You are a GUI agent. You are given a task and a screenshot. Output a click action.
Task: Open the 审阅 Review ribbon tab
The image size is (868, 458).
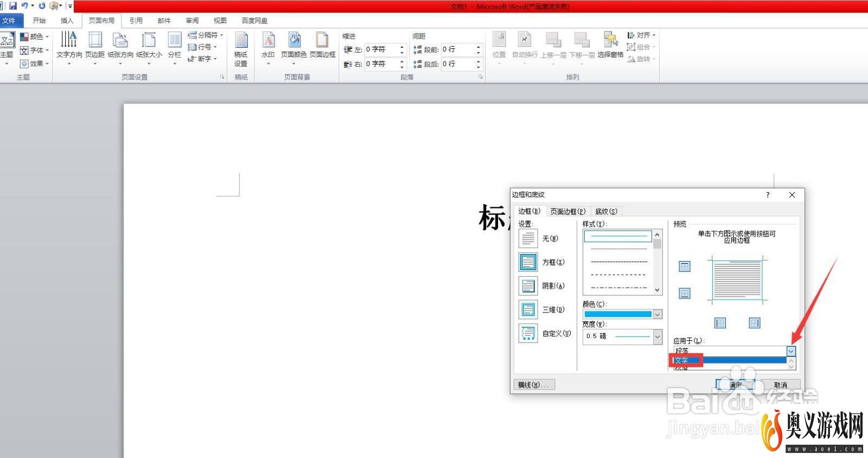click(x=192, y=21)
